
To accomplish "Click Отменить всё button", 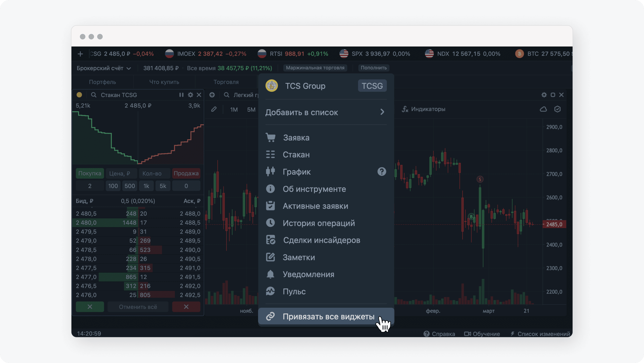I will (x=138, y=307).
